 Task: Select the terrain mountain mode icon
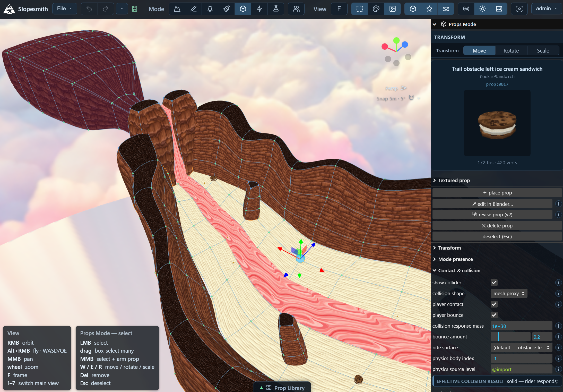177,9
